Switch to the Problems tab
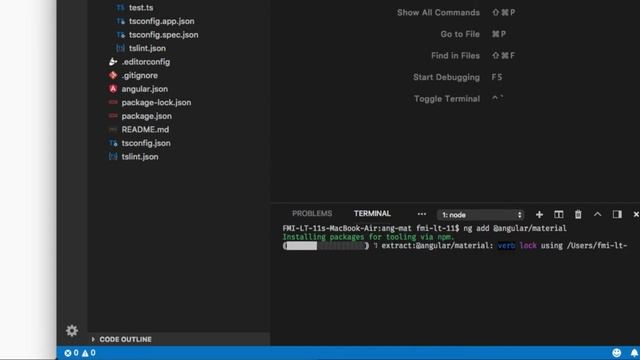 click(x=312, y=213)
